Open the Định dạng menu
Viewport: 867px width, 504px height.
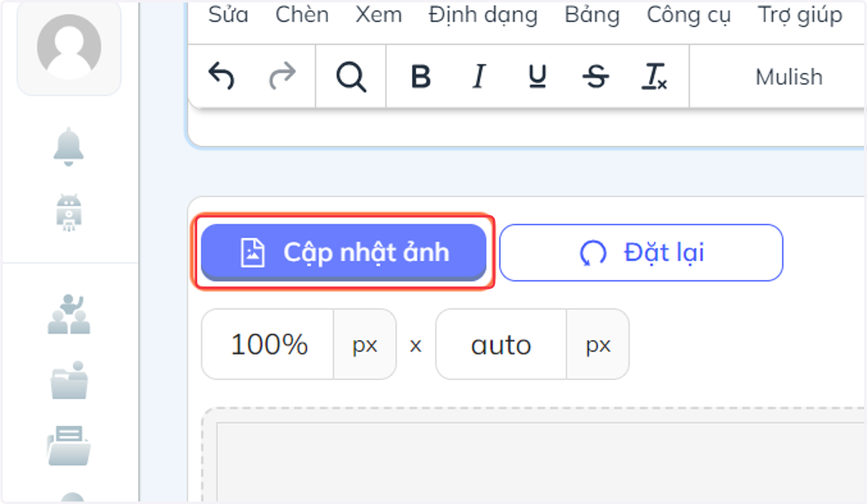(x=483, y=14)
